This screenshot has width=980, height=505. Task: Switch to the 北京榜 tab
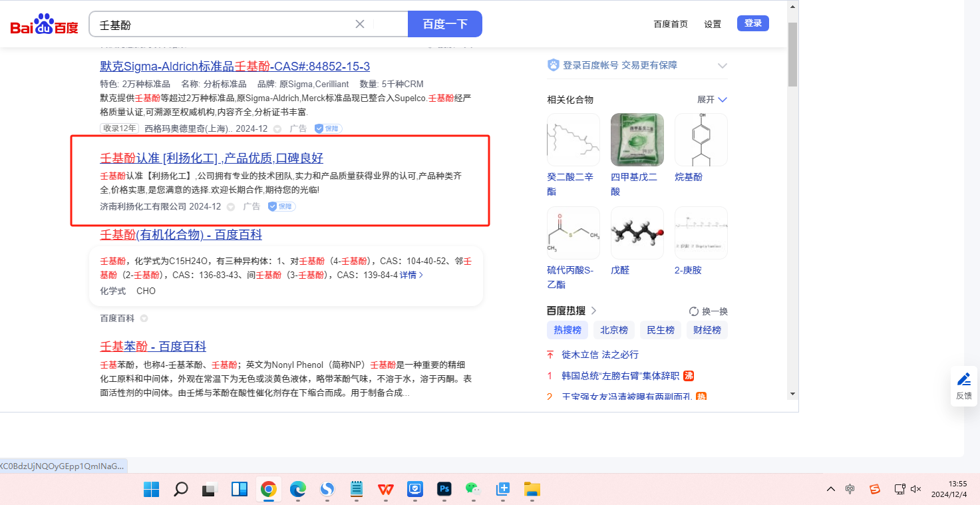click(x=613, y=330)
